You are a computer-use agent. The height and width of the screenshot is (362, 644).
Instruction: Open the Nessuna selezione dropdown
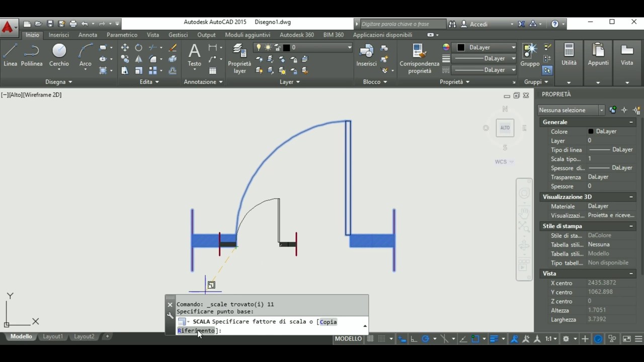pos(571,110)
